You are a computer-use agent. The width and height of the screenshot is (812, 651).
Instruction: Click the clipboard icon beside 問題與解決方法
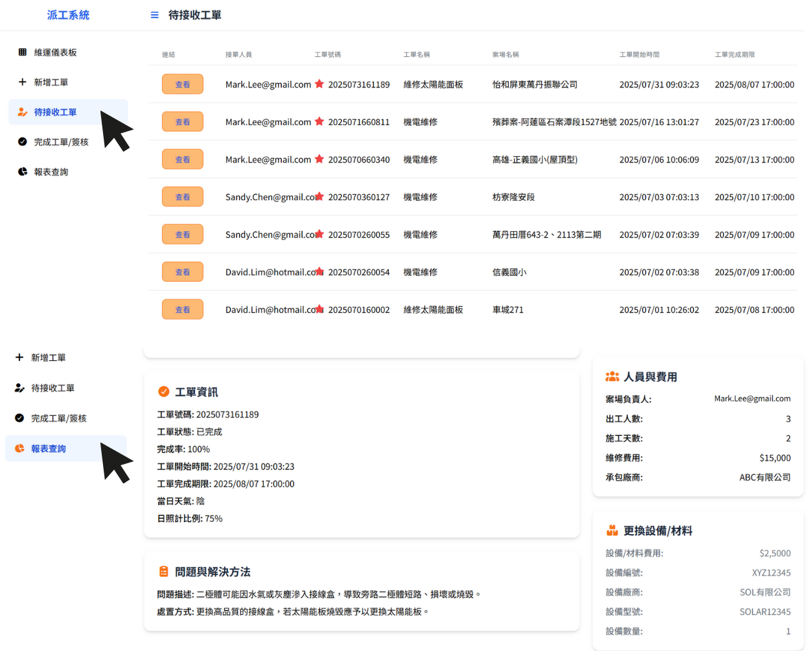coord(164,572)
